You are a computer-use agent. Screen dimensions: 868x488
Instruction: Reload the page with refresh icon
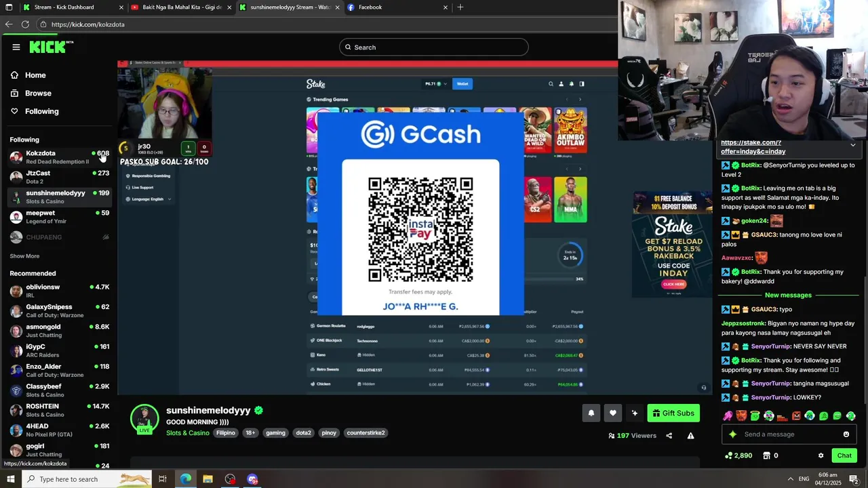(25, 24)
